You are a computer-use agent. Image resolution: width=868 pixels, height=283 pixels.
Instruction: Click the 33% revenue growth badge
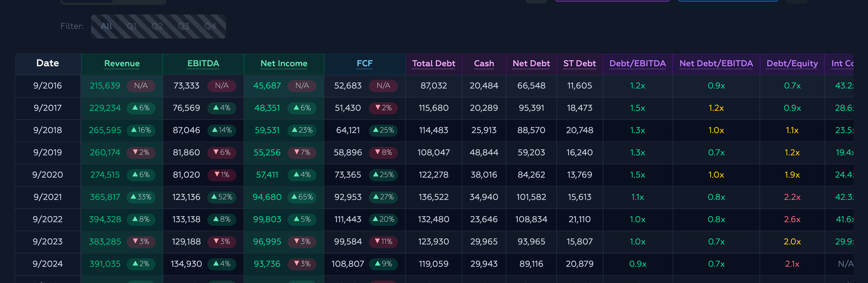[x=141, y=197]
